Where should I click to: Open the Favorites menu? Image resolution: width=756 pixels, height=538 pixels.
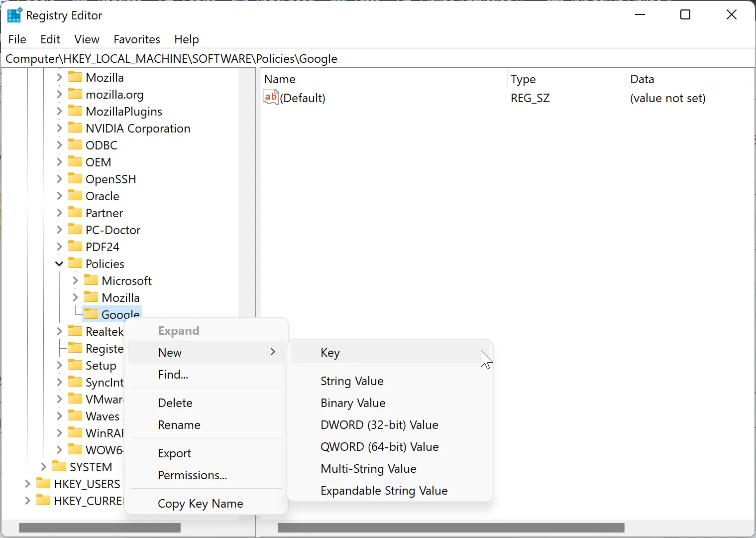coord(137,39)
